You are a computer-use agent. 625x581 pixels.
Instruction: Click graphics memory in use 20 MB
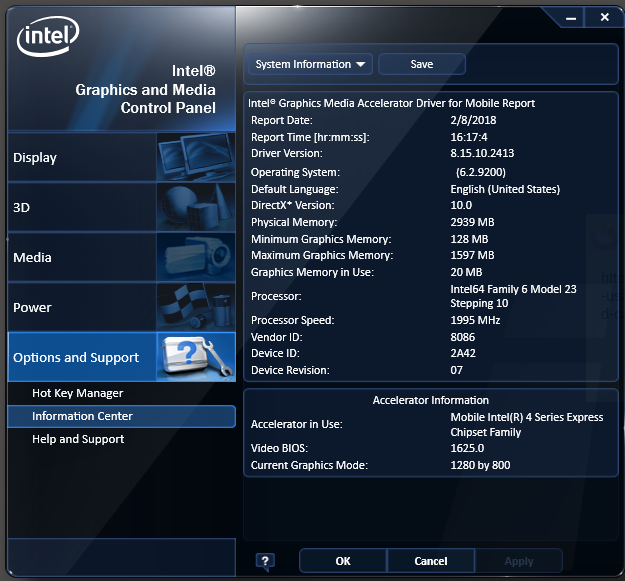click(466, 272)
